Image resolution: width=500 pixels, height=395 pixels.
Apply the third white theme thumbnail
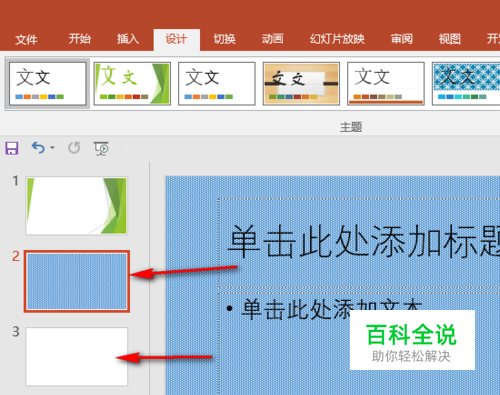tap(217, 84)
